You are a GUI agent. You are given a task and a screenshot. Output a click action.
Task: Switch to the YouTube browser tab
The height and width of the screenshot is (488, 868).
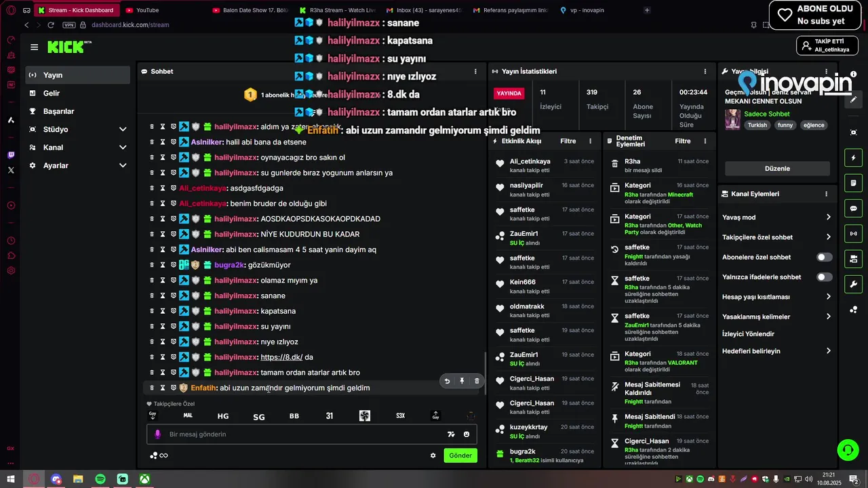point(163,10)
